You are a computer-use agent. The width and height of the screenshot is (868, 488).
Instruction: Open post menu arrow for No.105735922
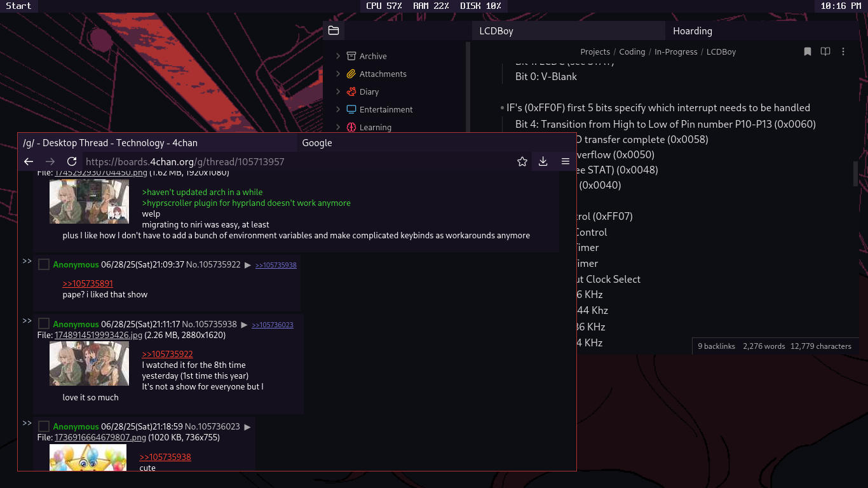click(248, 265)
